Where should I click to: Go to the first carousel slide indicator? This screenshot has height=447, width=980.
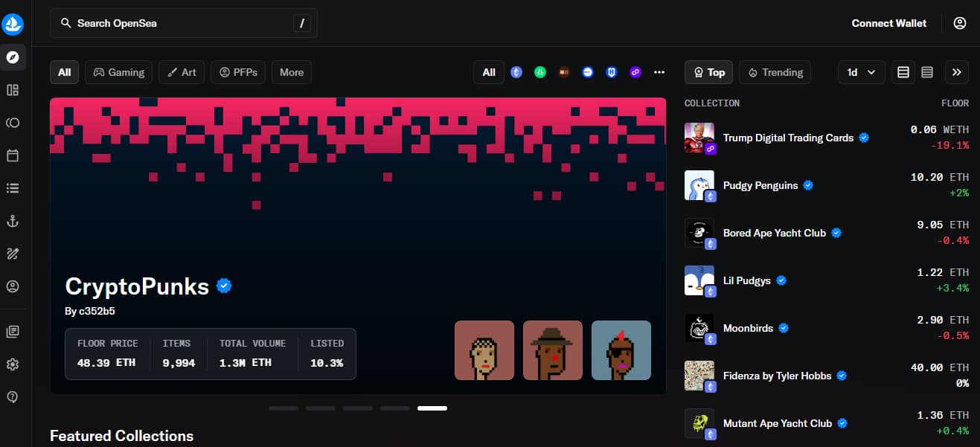coord(284,408)
